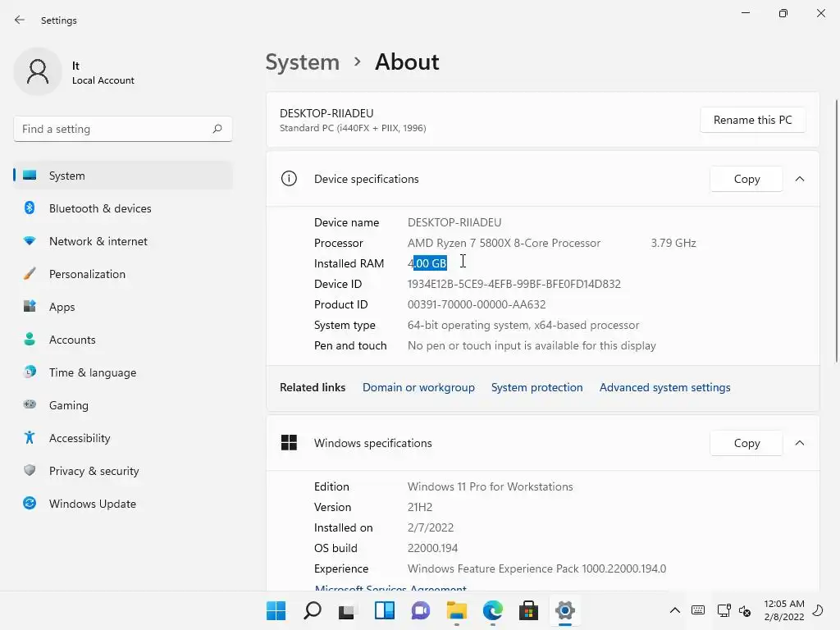Click the highlighted 4.00 GB RAM value

[x=427, y=263]
